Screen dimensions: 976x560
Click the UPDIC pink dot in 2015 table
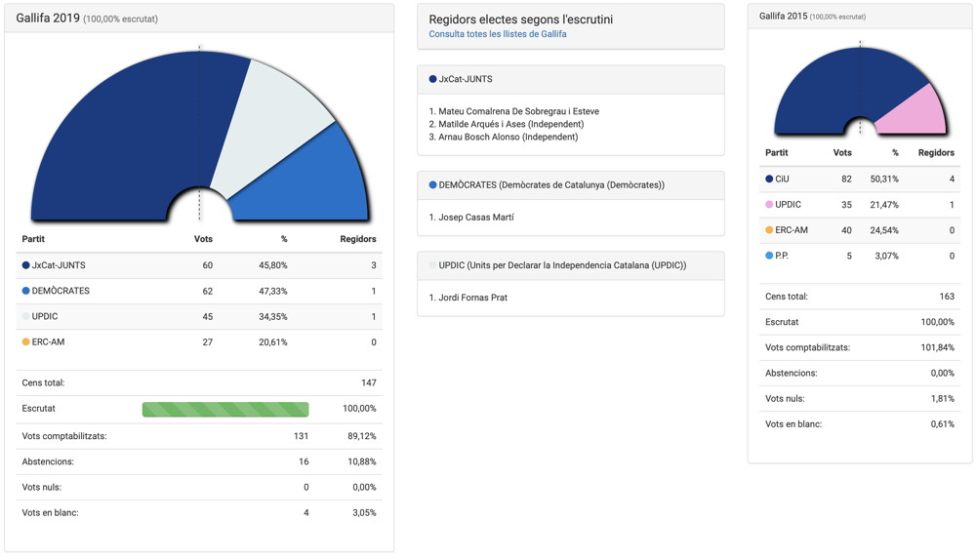(769, 205)
